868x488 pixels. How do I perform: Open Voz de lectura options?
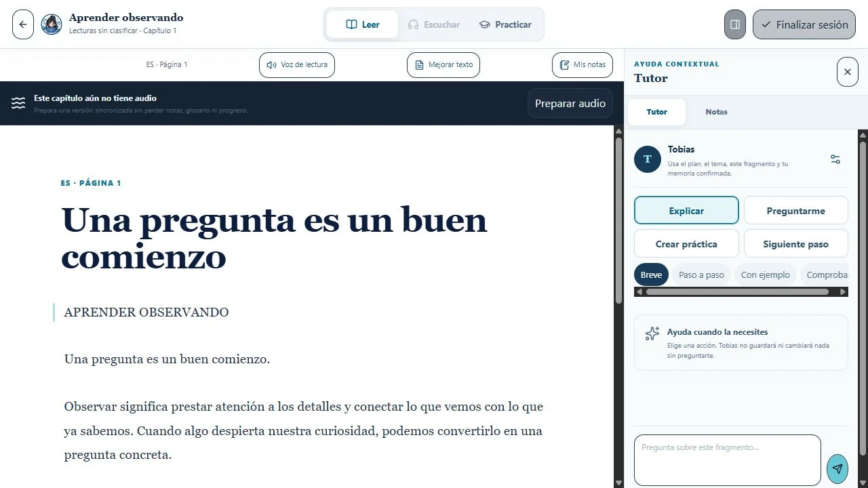pos(297,65)
